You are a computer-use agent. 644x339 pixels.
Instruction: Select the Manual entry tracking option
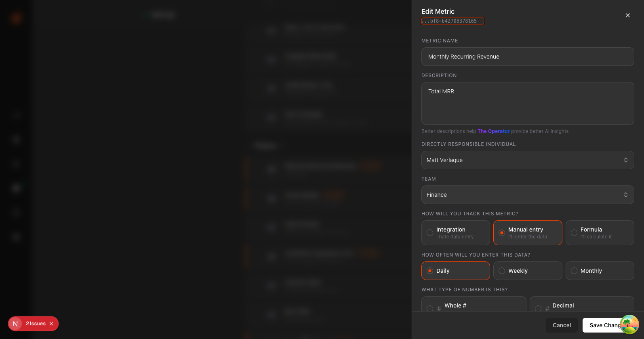(x=527, y=233)
